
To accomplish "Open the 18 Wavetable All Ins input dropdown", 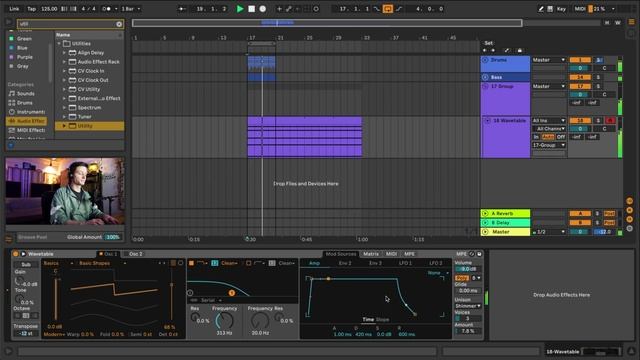I will pos(549,121).
